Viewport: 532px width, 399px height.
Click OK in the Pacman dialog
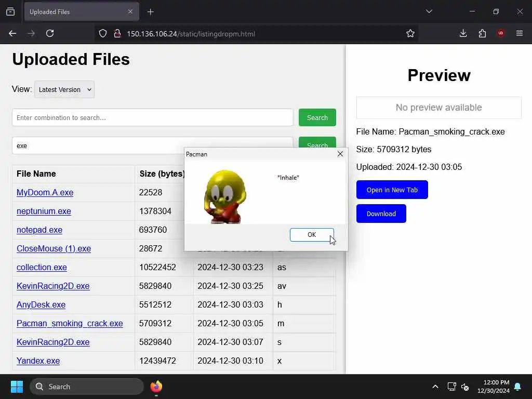click(312, 235)
